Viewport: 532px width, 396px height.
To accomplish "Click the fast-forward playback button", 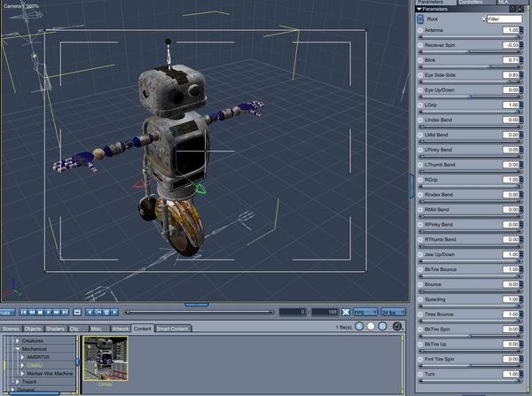I will click(57, 312).
